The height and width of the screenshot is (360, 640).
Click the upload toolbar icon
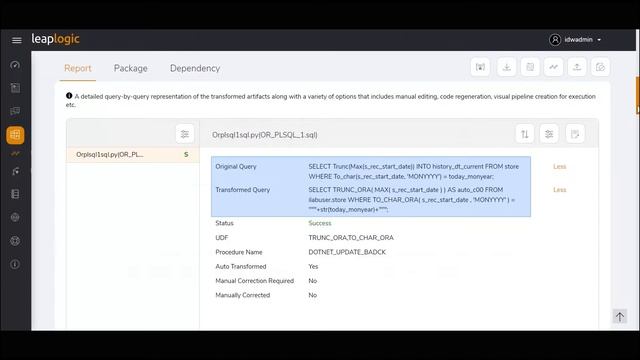pos(577,67)
